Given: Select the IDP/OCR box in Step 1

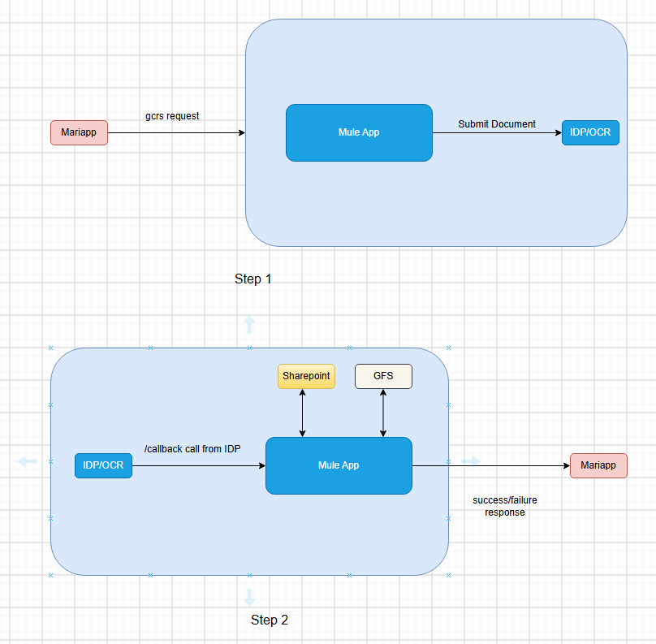Looking at the screenshot, I should pos(590,132).
